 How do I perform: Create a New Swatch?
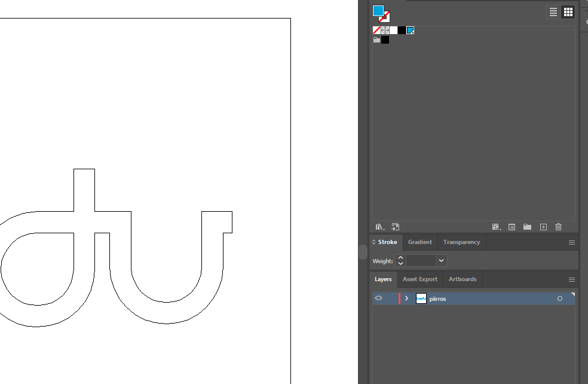point(543,227)
